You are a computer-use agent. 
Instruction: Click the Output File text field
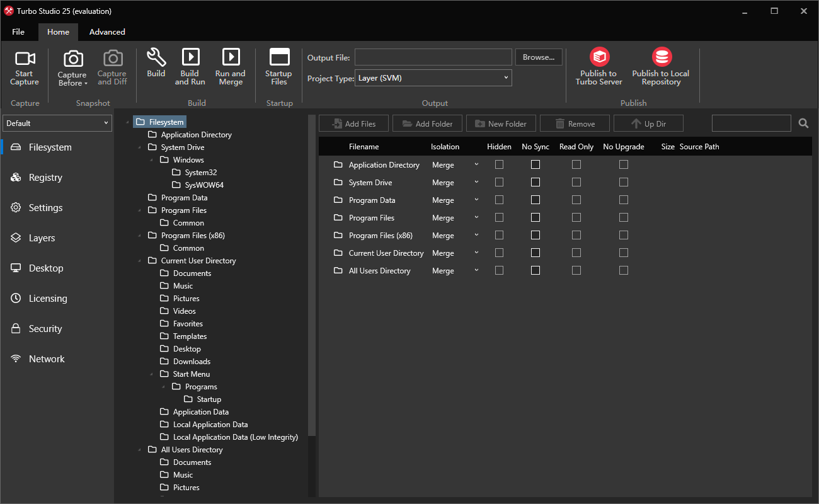point(433,57)
